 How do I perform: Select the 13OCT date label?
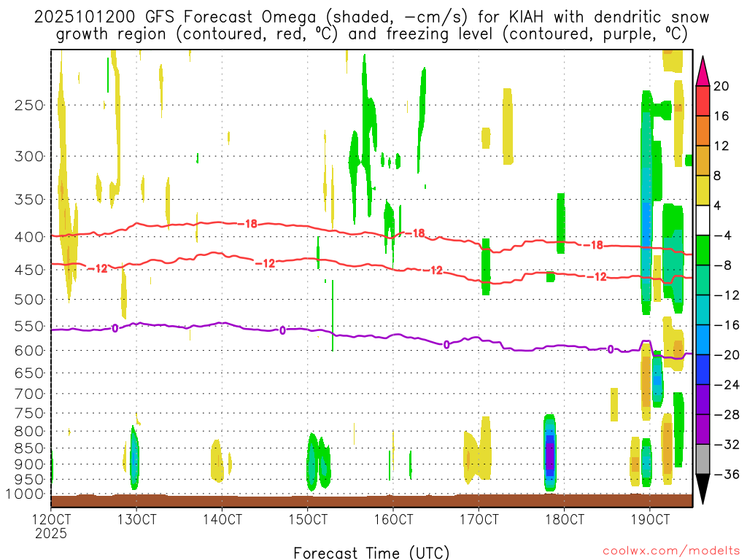136,518
